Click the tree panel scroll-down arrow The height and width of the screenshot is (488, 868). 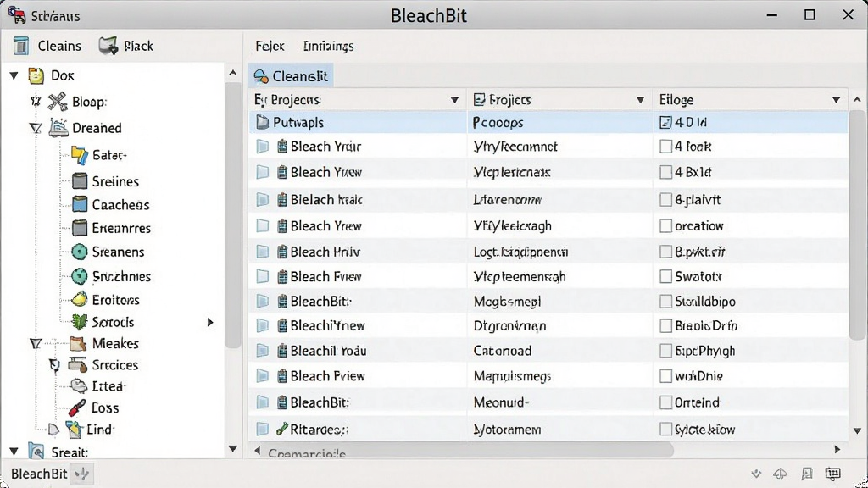(x=233, y=449)
